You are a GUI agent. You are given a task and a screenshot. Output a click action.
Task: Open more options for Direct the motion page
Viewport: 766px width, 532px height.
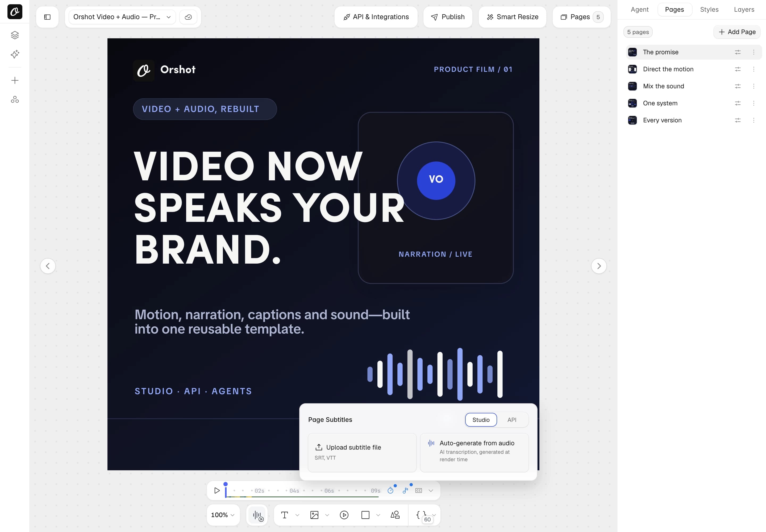click(x=753, y=69)
